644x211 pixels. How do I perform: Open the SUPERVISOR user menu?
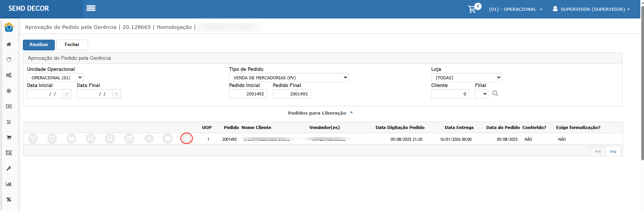592,9
